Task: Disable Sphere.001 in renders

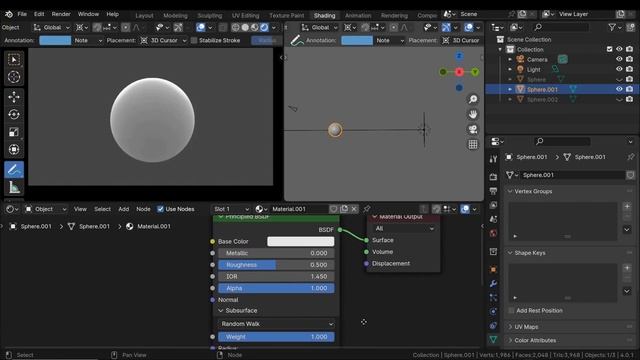Action: pos(629,89)
